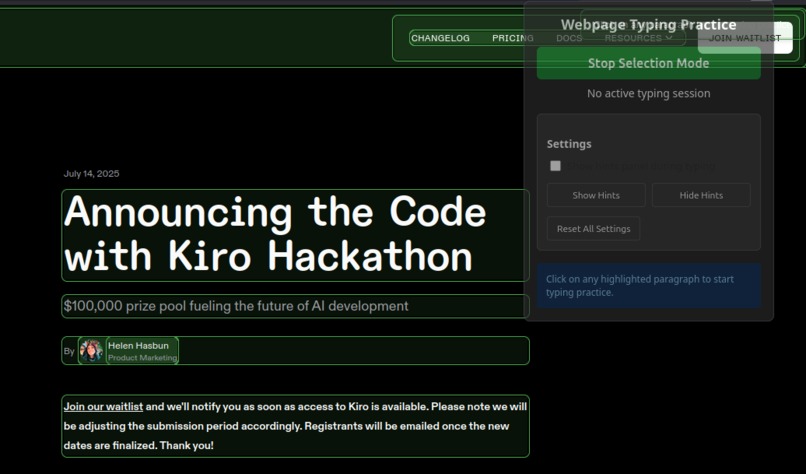Enable the show hints panel checkbox
806x474 pixels.
point(555,166)
